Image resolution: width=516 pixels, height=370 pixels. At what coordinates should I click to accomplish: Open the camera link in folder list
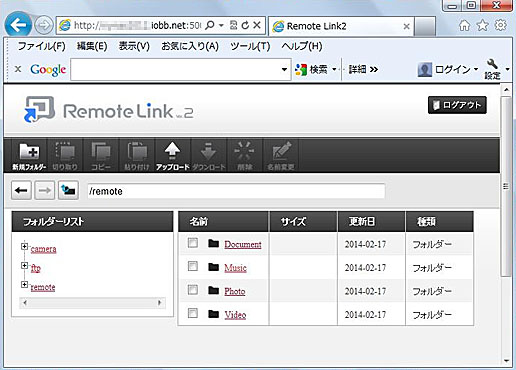pos(43,249)
